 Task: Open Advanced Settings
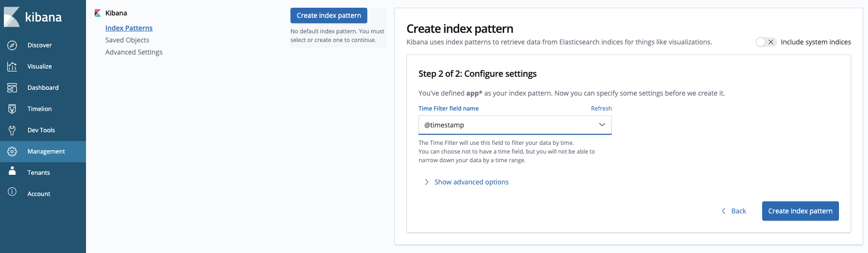[134, 52]
